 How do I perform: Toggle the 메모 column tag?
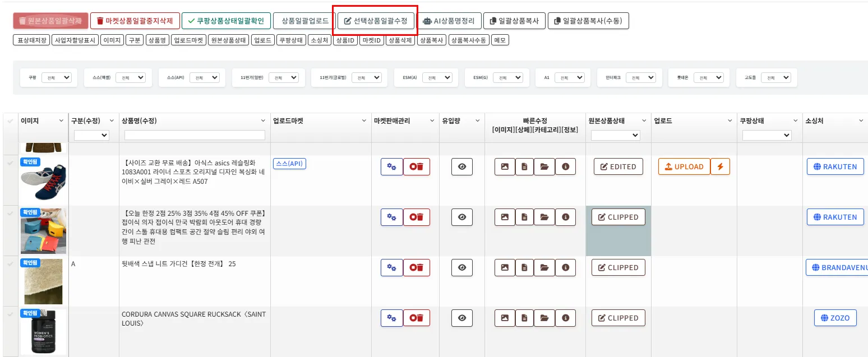[500, 40]
